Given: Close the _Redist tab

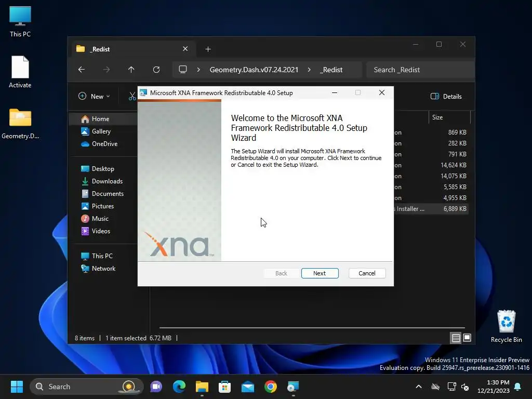Looking at the screenshot, I should tap(185, 49).
